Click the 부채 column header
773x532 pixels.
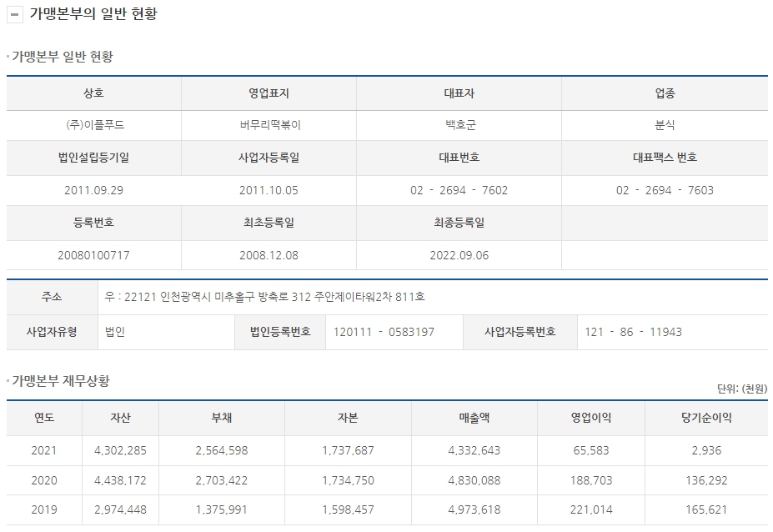click(221, 418)
